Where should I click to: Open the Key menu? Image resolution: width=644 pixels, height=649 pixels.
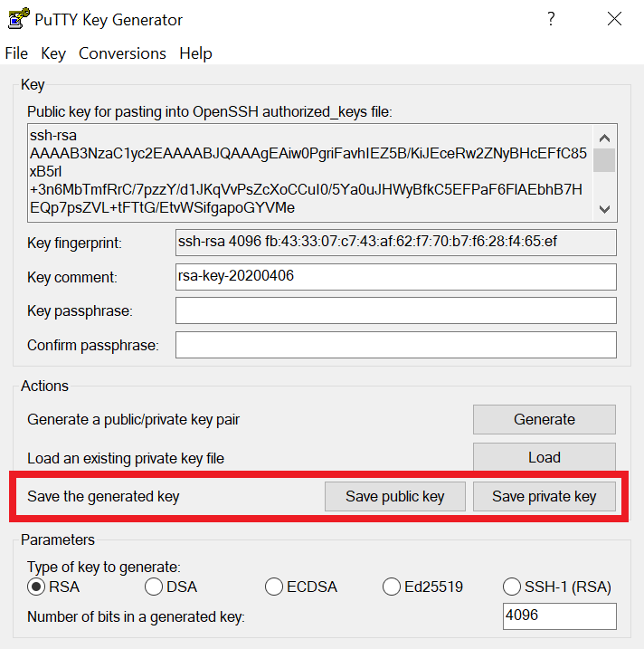tap(53, 53)
